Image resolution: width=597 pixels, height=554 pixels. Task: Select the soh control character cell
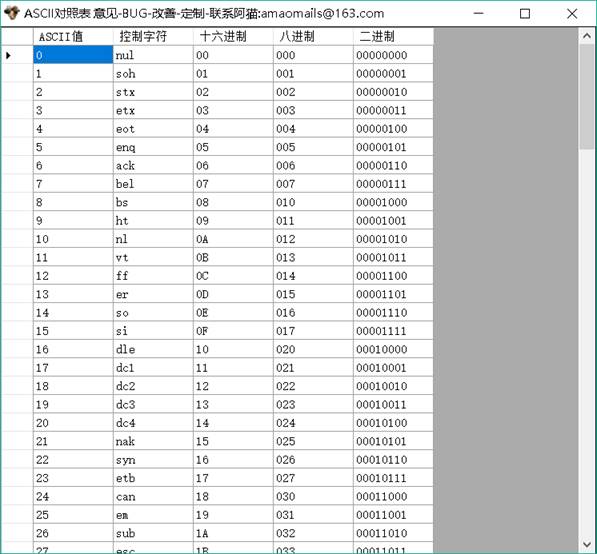point(153,73)
